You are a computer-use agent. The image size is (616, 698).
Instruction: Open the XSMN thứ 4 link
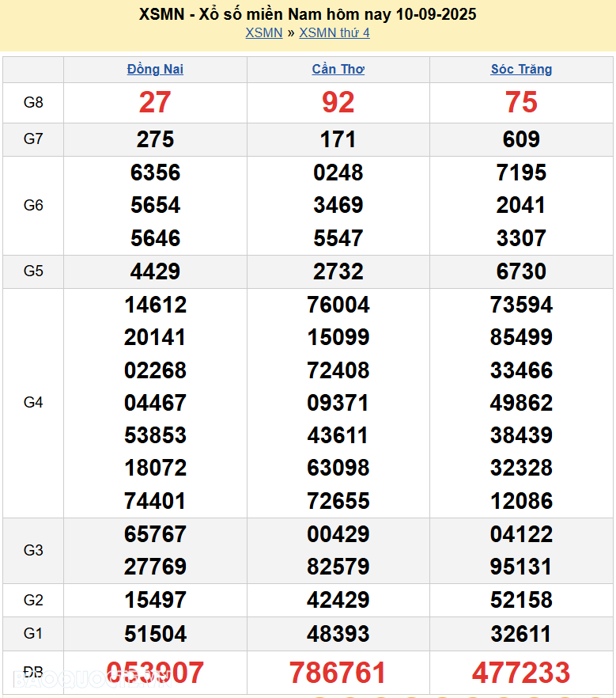(x=334, y=32)
